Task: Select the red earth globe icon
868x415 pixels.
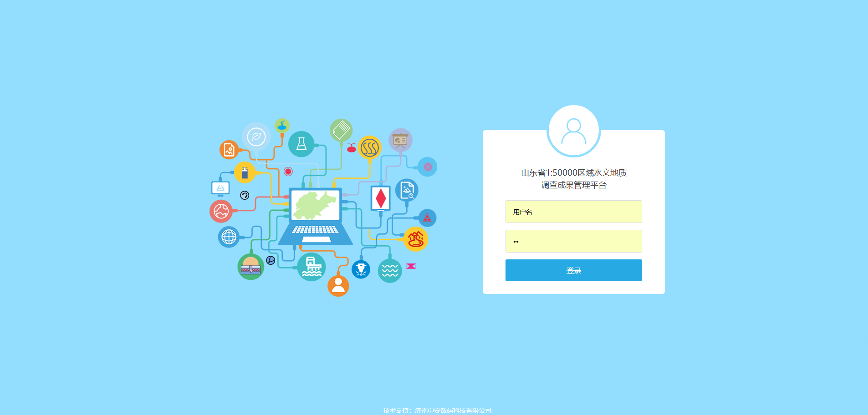Action: [222, 211]
